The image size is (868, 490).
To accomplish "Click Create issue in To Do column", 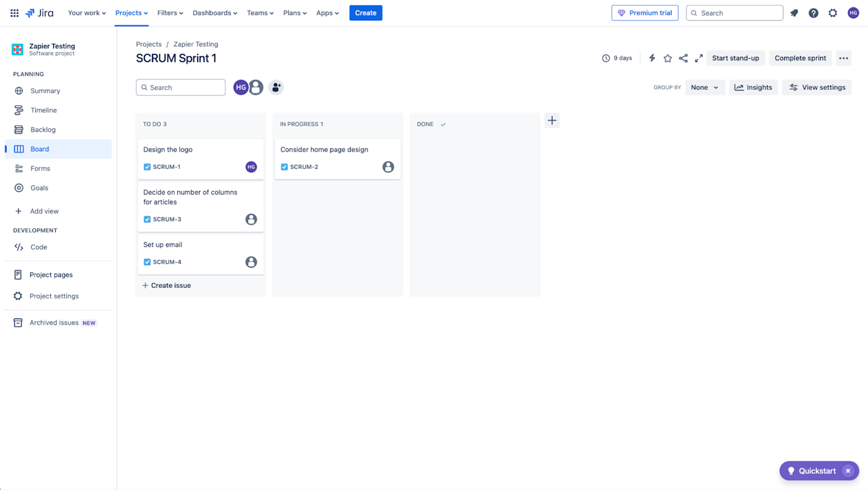I will pyautogui.click(x=167, y=286).
